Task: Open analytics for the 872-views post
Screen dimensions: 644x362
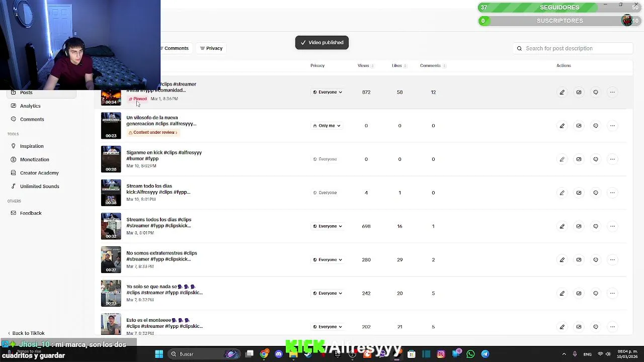Action: 579,93
